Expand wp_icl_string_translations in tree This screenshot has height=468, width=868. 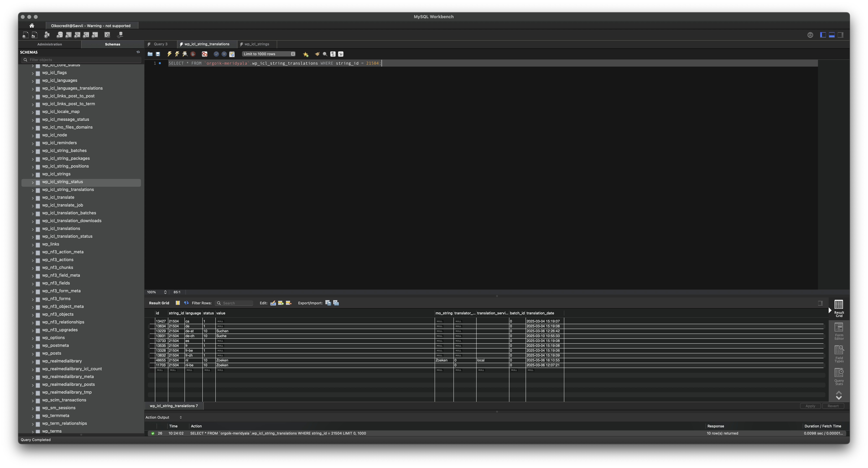coord(33,190)
